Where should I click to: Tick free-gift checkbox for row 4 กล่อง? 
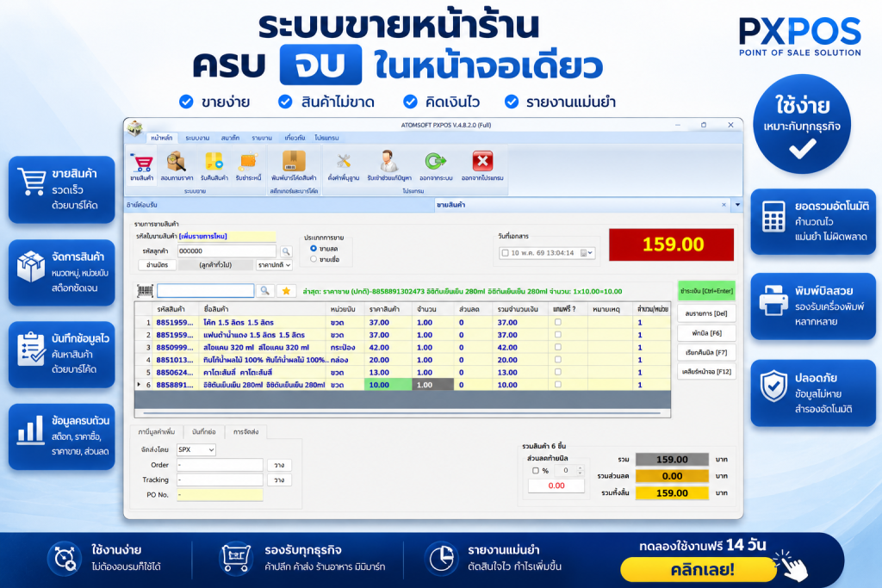[x=557, y=359]
